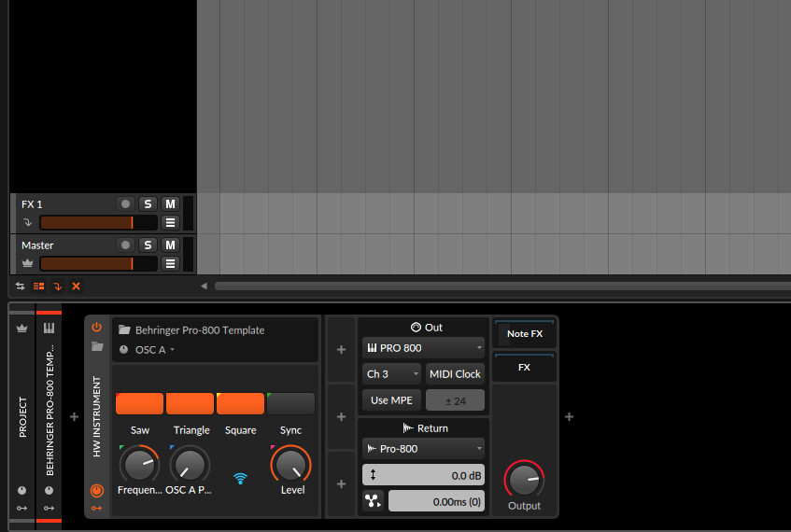791x532 pixels.
Task: Toggle the Triangle waveform button
Action: click(x=190, y=403)
